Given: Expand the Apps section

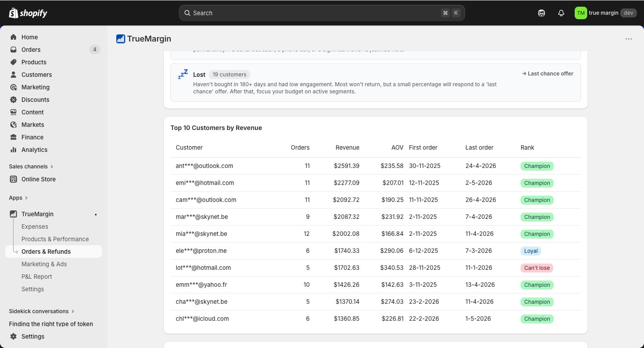Looking at the screenshot, I should click(x=18, y=197).
